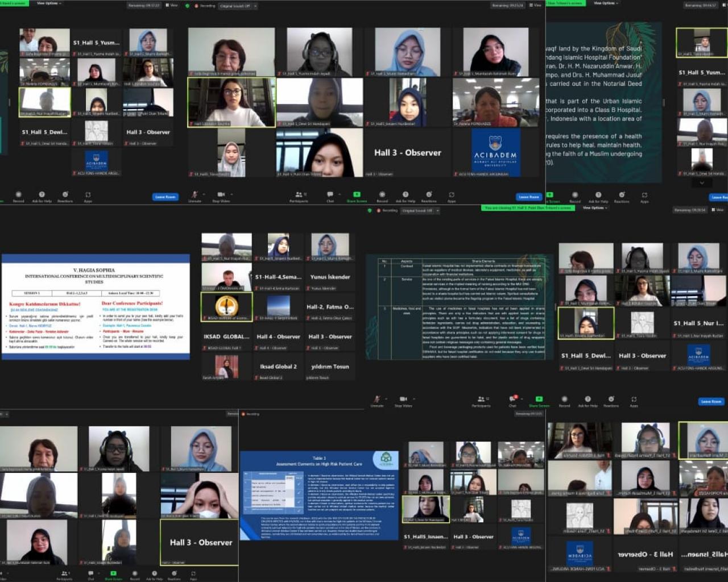Open Participants in toolbar with red chat badge
Screen dimensions: 728x582
point(481,400)
